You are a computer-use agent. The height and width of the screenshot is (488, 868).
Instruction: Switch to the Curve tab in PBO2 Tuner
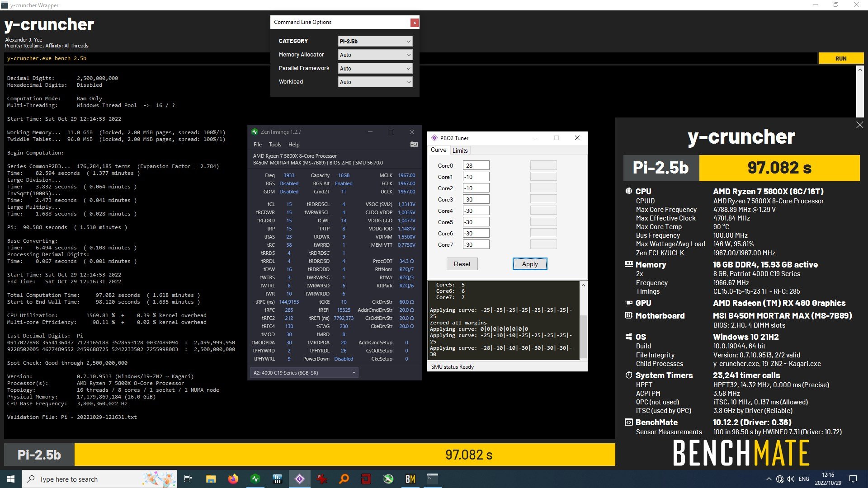[x=439, y=150]
